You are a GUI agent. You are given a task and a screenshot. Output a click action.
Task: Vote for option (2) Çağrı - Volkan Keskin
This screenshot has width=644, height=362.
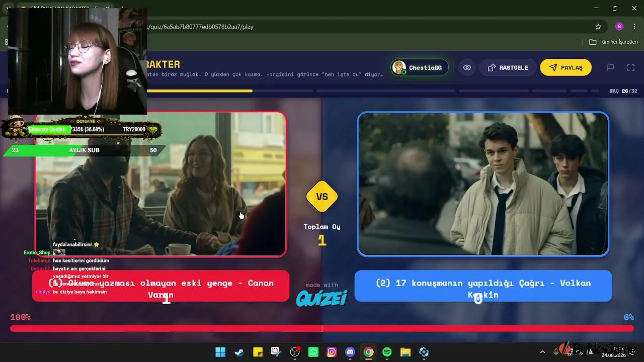pyautogui.click(x=483, y=286)
